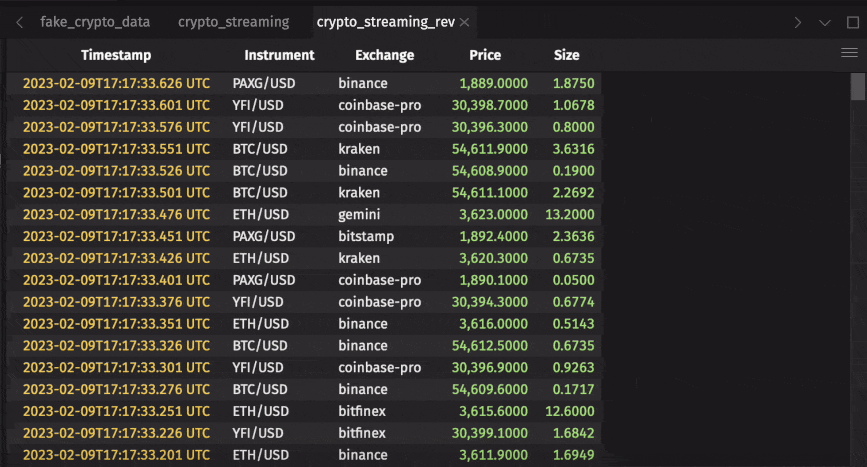The height and width of the screenshot is (467, 867).
Task: Maximize the panel with the square icon
Action: 852,22
